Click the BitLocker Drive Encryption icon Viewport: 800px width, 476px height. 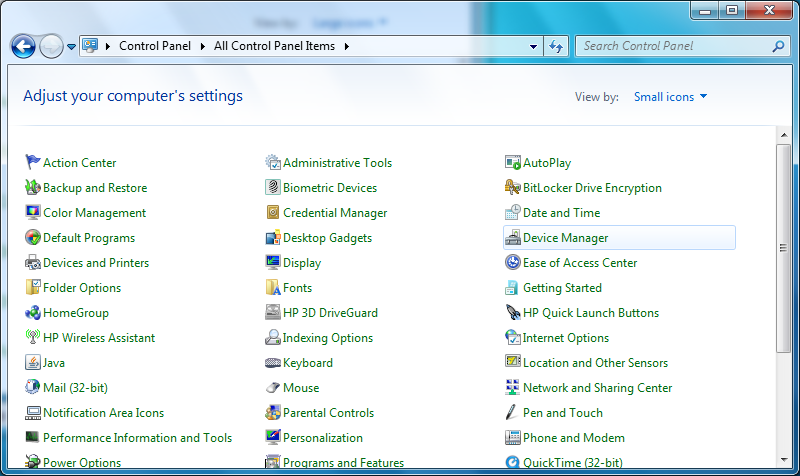click(513, 188)
